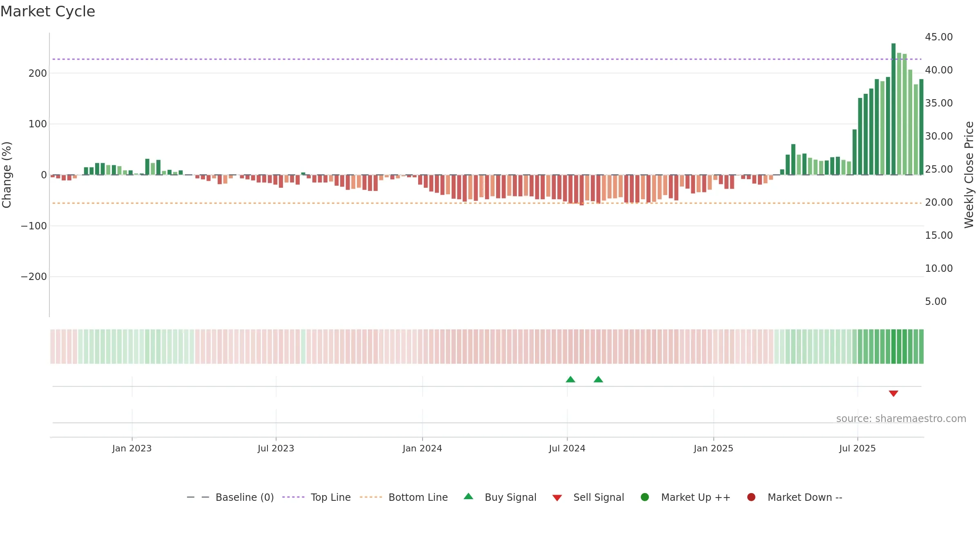Click the 30.00 price tick on right axis
Image resolution: width=980 pixels, height=551 pixels.
tap(939, 136)
